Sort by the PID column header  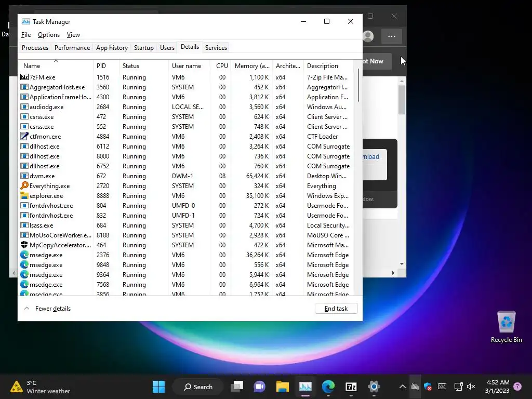coord(106,65)
